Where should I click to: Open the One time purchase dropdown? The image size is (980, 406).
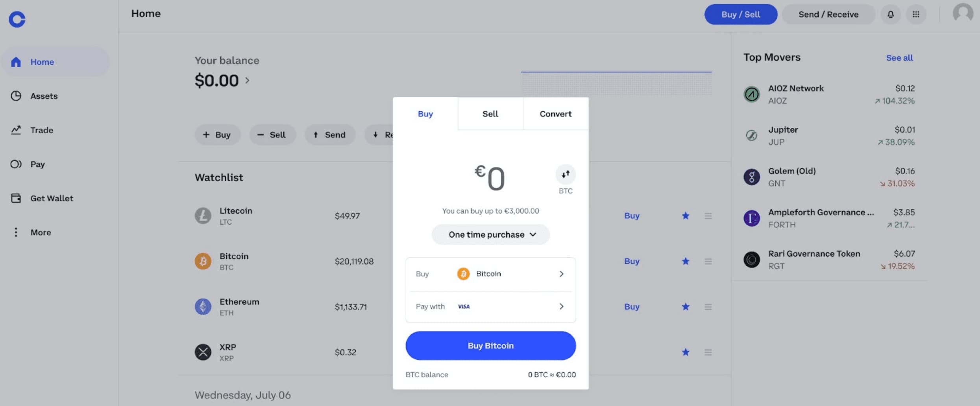point(491,234)
